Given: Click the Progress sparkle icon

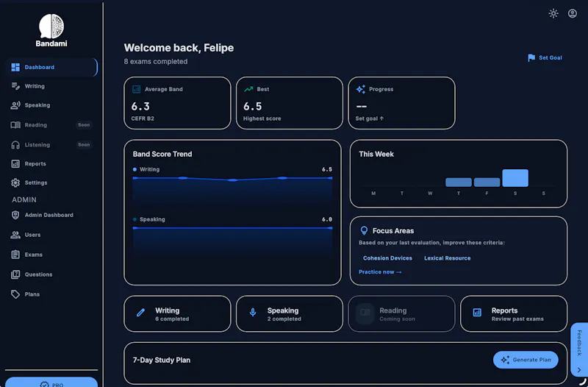Looking at the screenshot, I should [361, 89].
